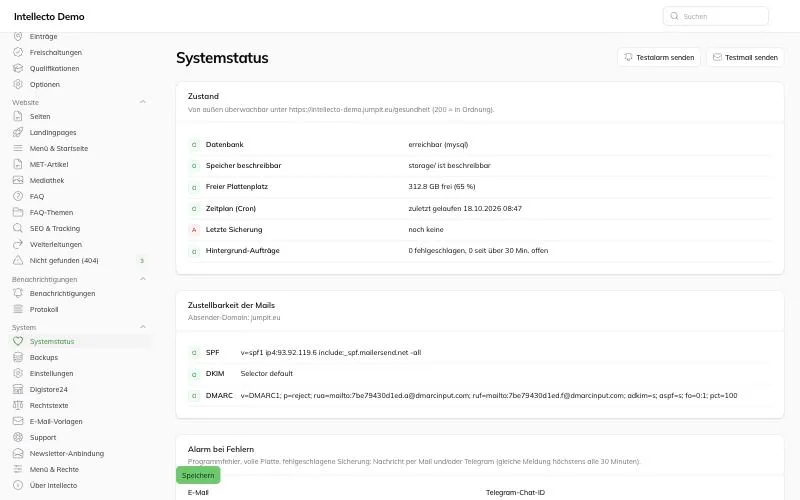Click the Testalarm senden button
800x500 pixels.
[659, 57]
